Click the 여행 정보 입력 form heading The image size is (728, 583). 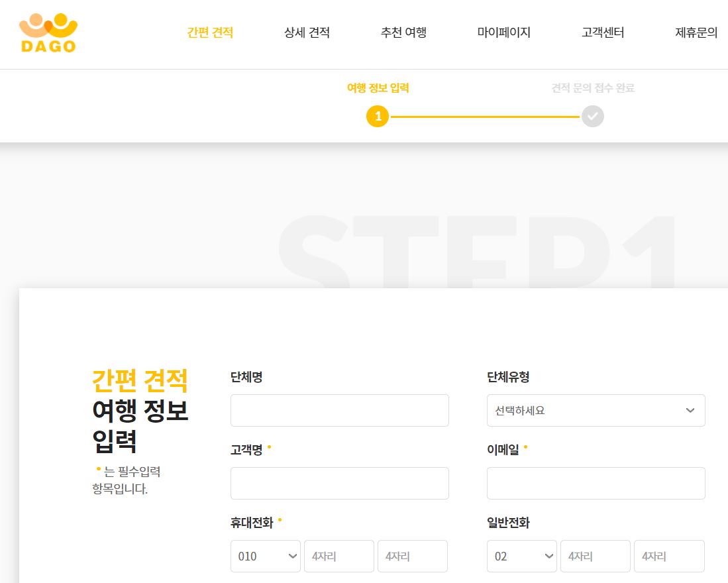(140, 425)
